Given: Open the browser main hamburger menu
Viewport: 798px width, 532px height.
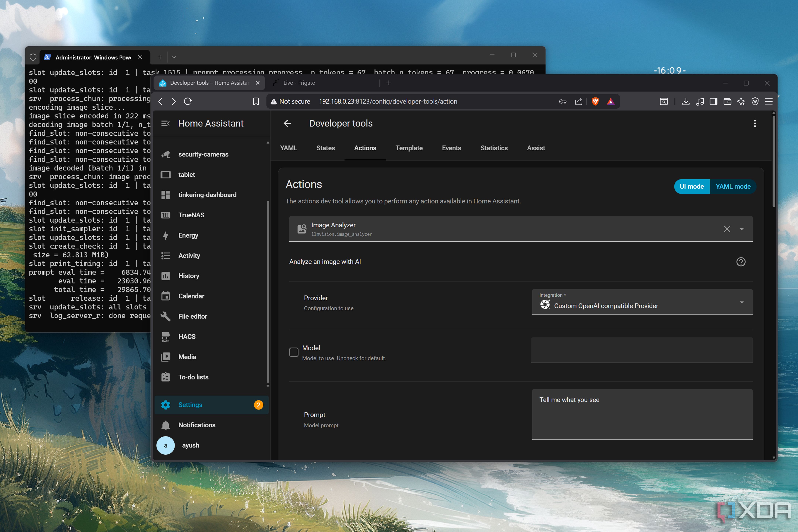Looking at the screenshot, I should click(769, 101).
